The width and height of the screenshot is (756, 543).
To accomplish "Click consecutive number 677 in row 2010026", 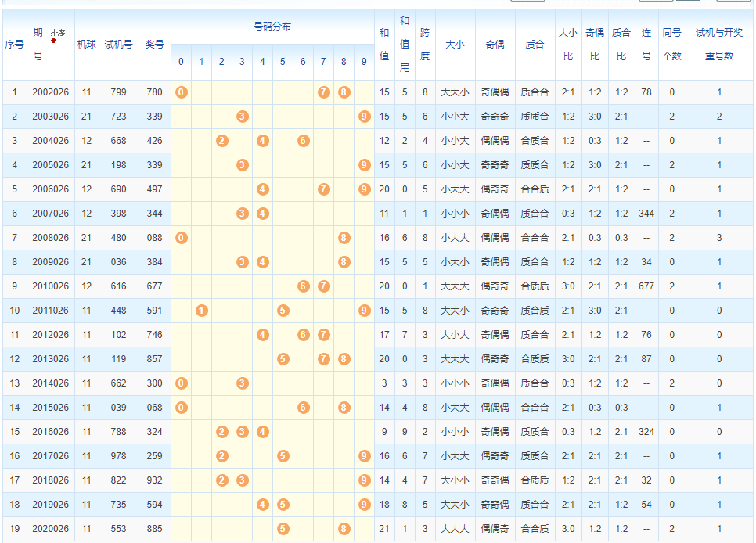I will click(646, 286).
